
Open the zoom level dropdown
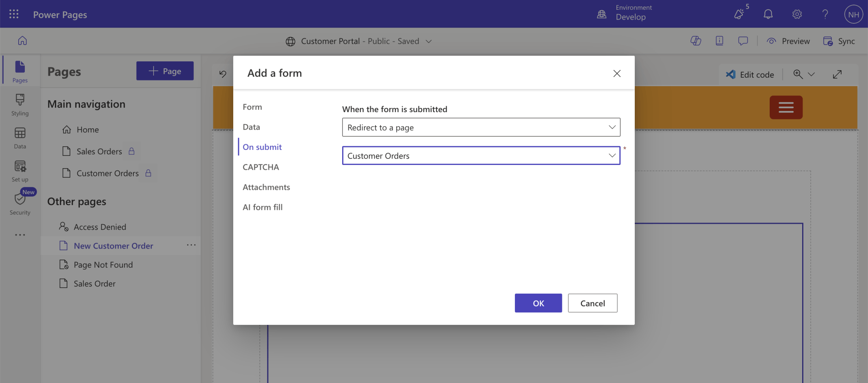(x=811, y=74)
